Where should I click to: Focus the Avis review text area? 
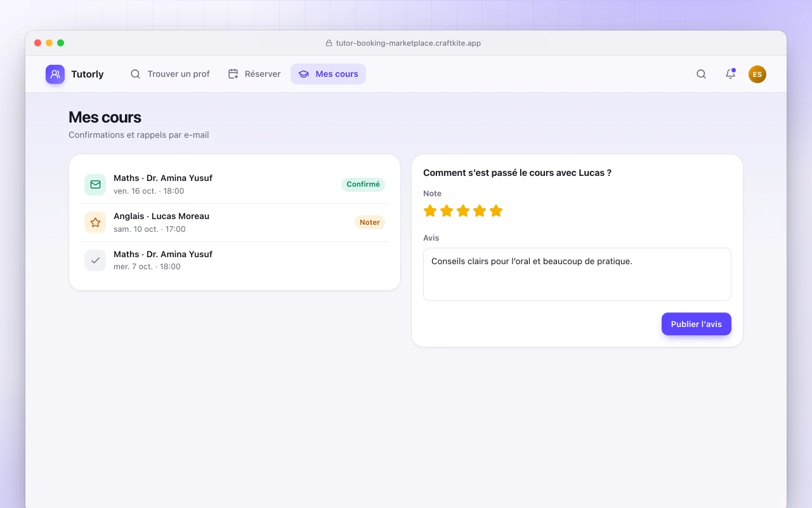[577, 274]
